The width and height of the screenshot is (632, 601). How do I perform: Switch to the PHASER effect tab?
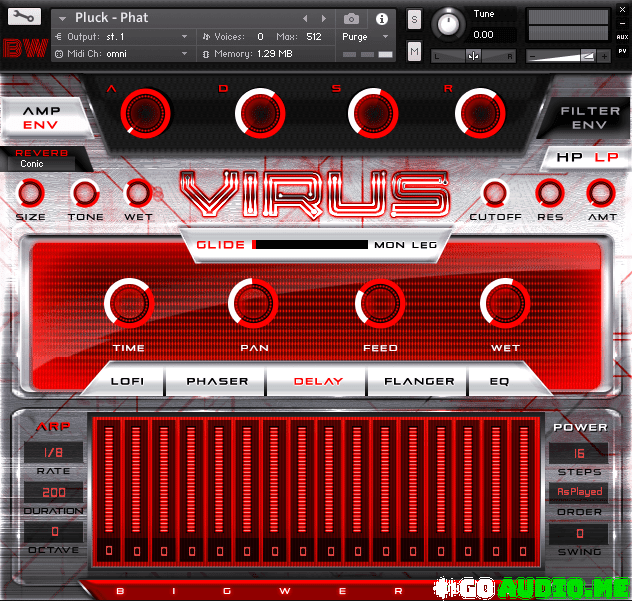215,381
